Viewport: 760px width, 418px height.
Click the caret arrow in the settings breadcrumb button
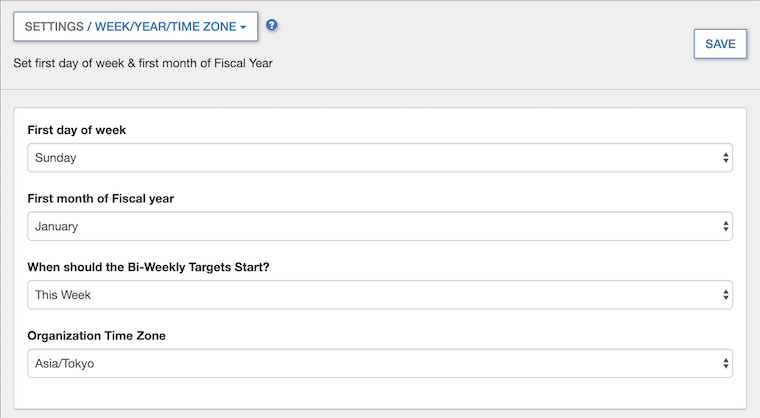(243, 28)
